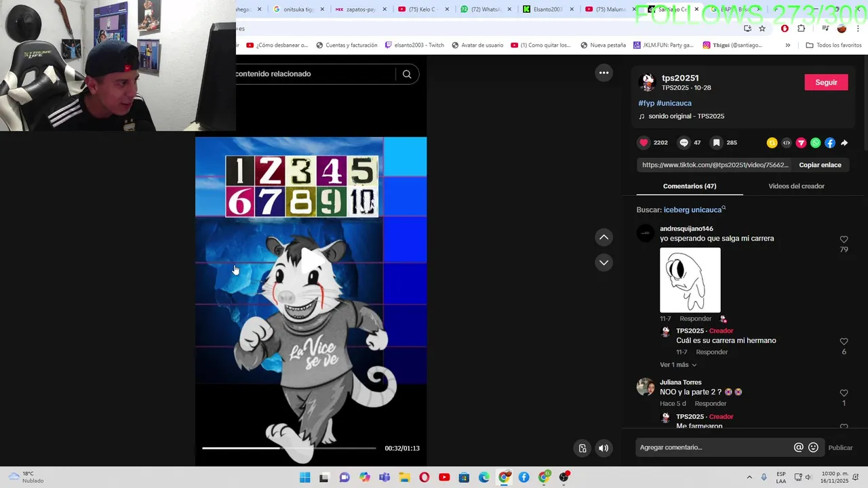868x488 pixels.
Task: Send to friends using red paper-plane icon
Action: (x=801, y=143)
